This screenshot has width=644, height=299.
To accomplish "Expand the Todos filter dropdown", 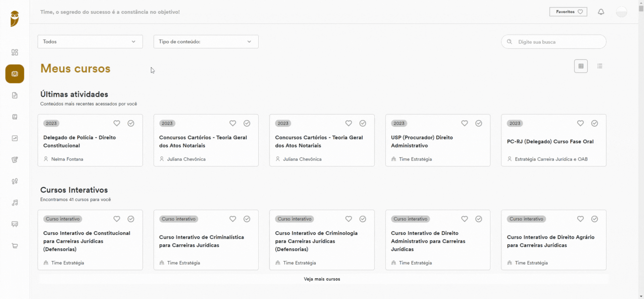I will 90,42.
